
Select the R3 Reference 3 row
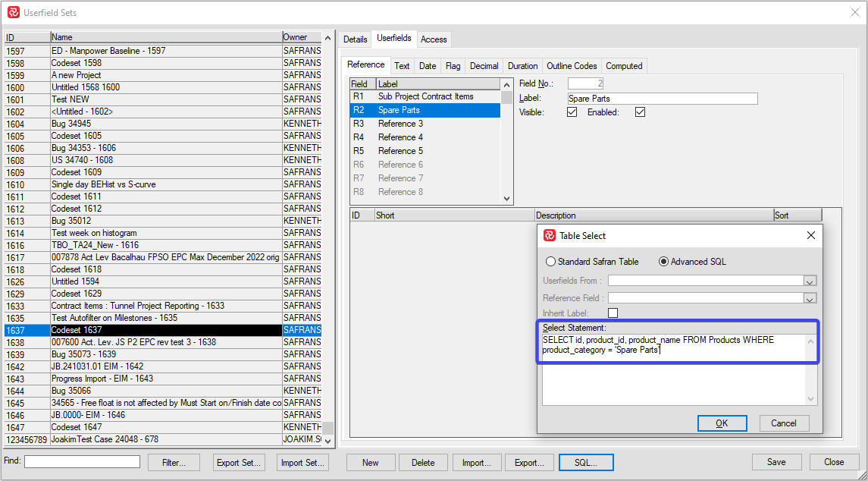tap(425, 124)
